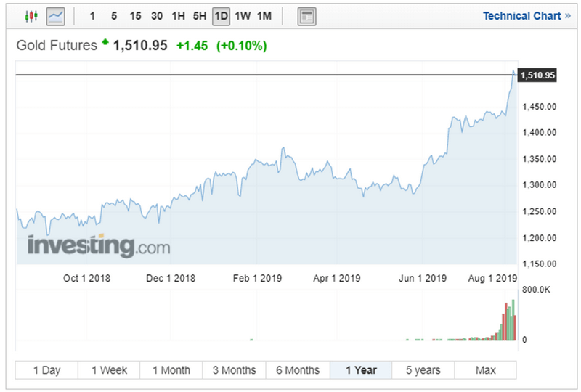Show the 1 Day range tab
This screenshot has height=392, width=581.
point(46,370)
